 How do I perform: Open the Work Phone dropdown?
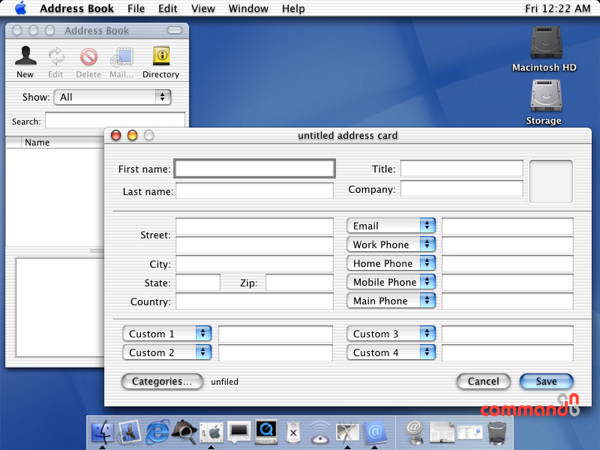coord(391,245)
